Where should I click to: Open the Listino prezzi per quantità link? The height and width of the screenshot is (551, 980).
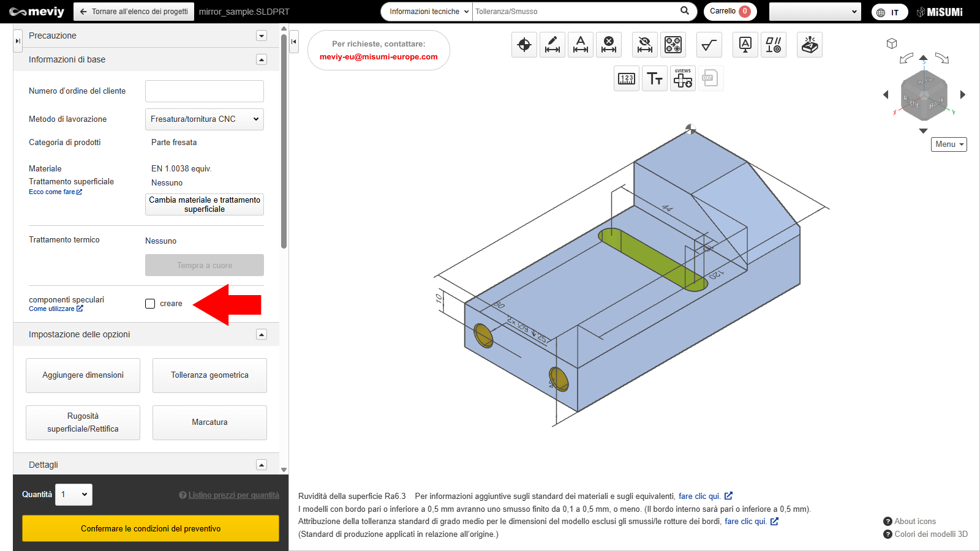(233, 495)
